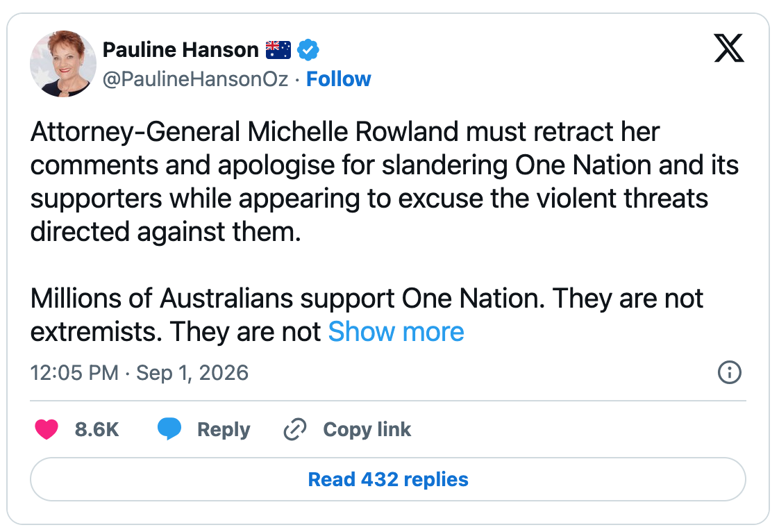Viewport: 779px width, 532px height.
Task: Follow the @PaulineHansonOz account
Action: 338,79
